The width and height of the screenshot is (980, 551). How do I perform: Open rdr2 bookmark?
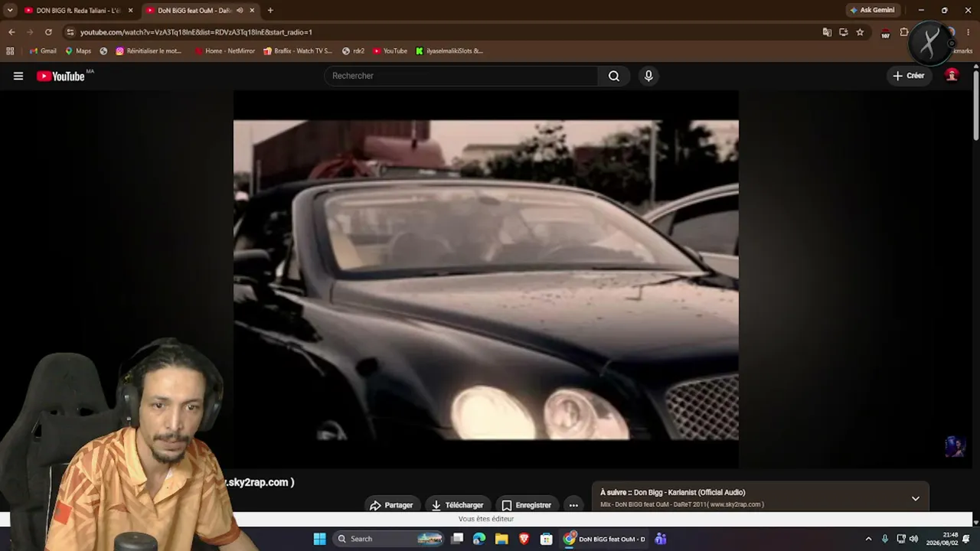click(x=354, y=51)
